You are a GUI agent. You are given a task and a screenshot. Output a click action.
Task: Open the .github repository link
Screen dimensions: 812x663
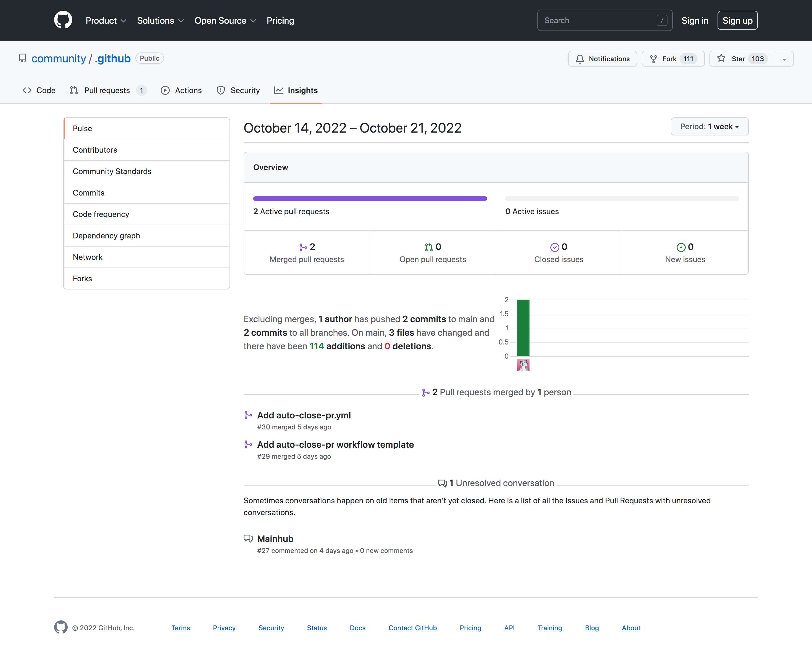coord(112,58)
